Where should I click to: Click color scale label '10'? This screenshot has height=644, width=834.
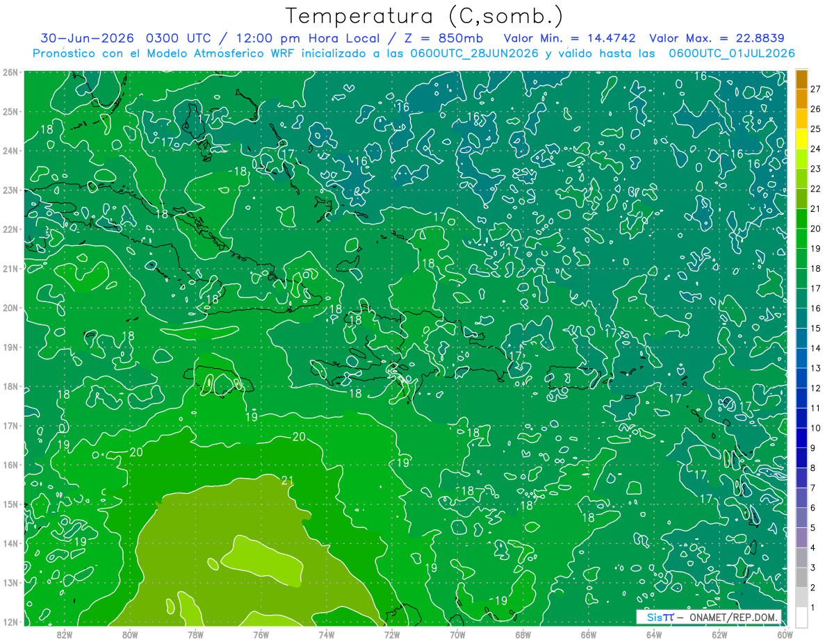(815, 428)
